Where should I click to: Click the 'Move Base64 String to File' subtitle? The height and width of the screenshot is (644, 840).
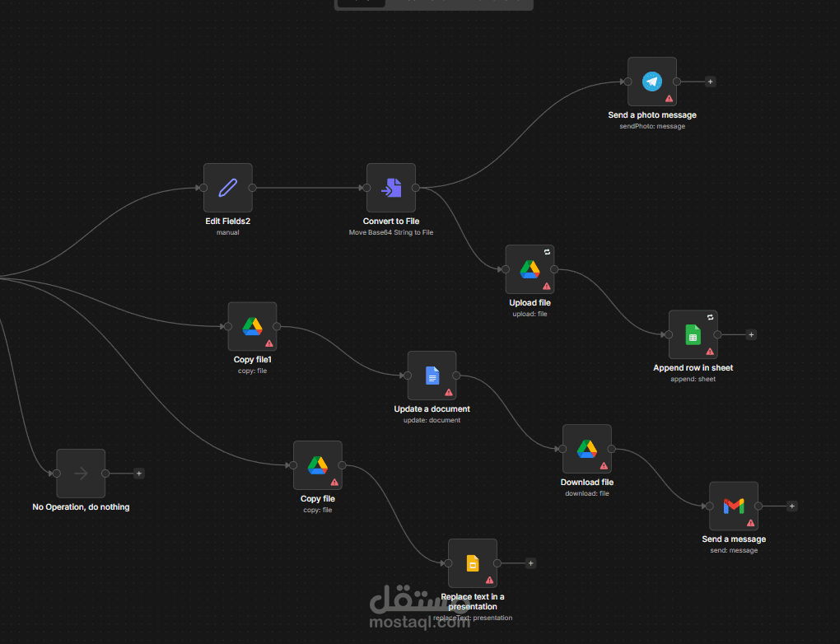pos(391,232)
